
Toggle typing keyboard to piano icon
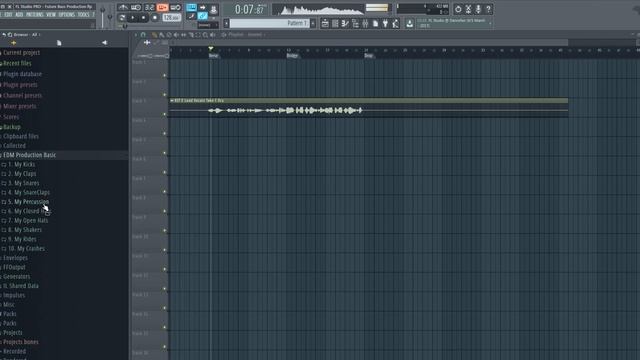[x=191, y=7]
